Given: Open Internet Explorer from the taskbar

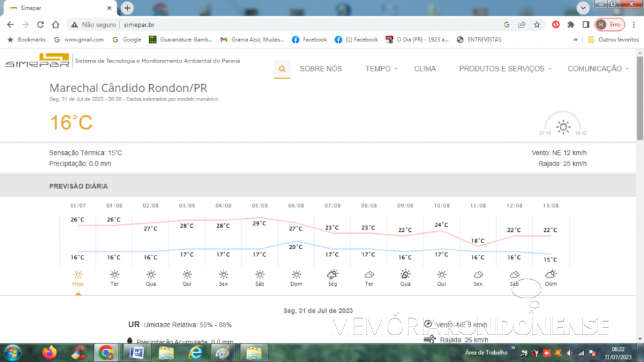Looking at the screenshot, I should [195, 353].
